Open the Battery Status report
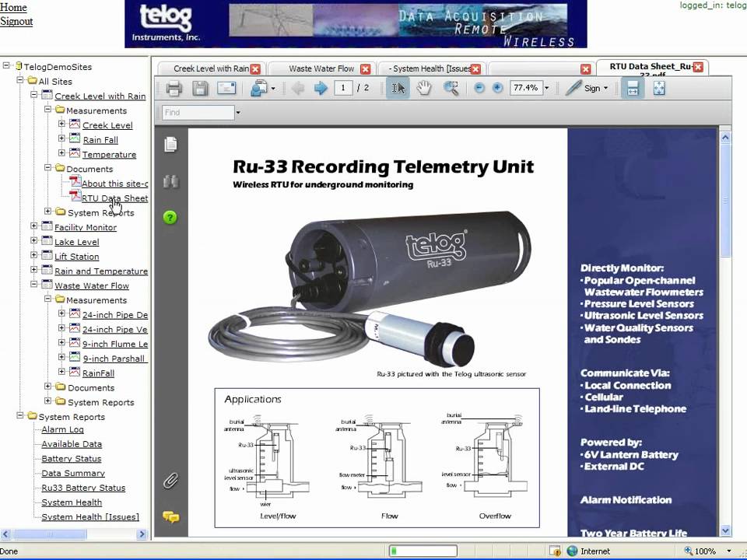Viewport: 747px width, 560px height. (72, 459)
